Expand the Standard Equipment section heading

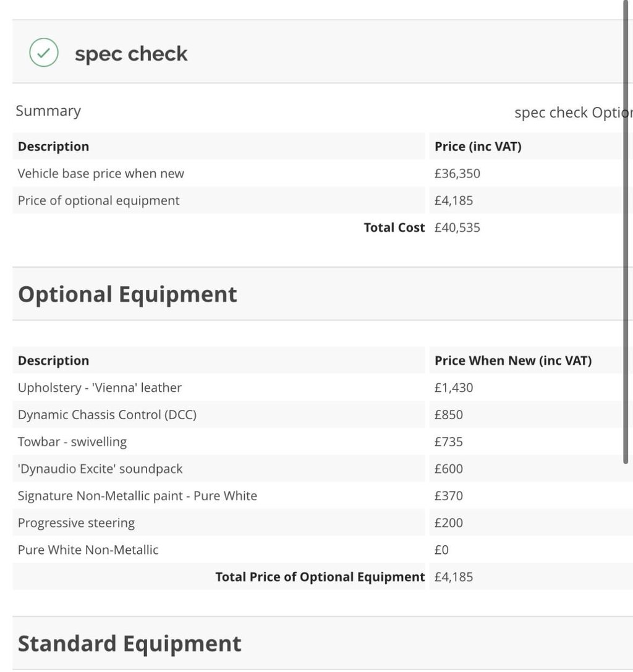[x=129, y=644]
